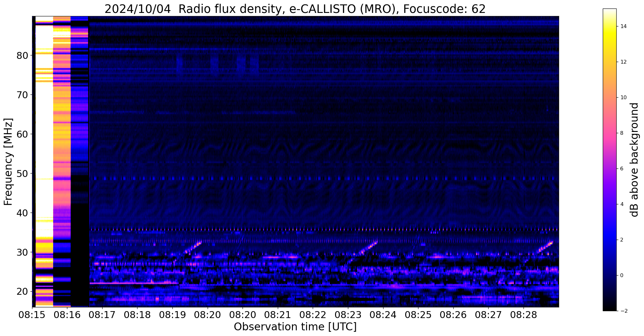This screenshot has height=336, width=644.
Task: Select the 08:16 time tick label
Action: (x=67, y=315)
